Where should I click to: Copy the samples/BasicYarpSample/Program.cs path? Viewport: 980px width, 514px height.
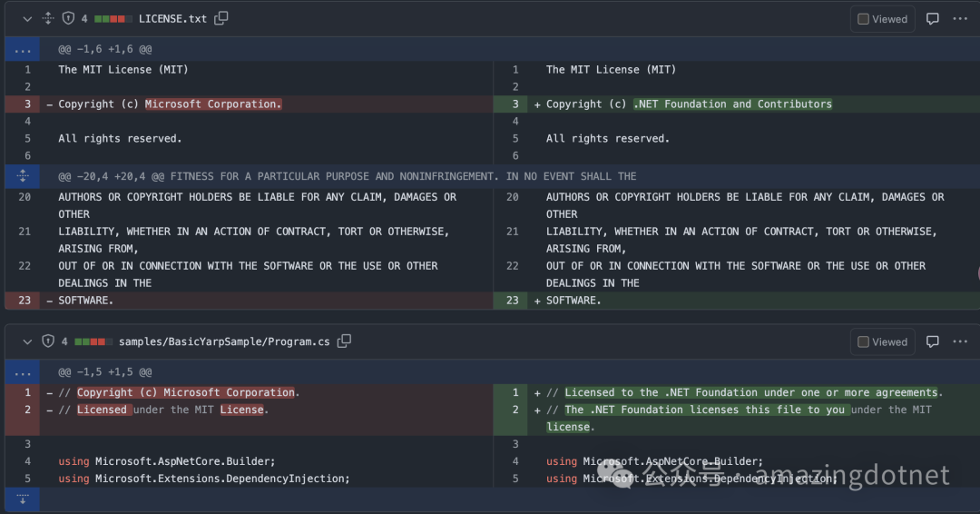345,341
